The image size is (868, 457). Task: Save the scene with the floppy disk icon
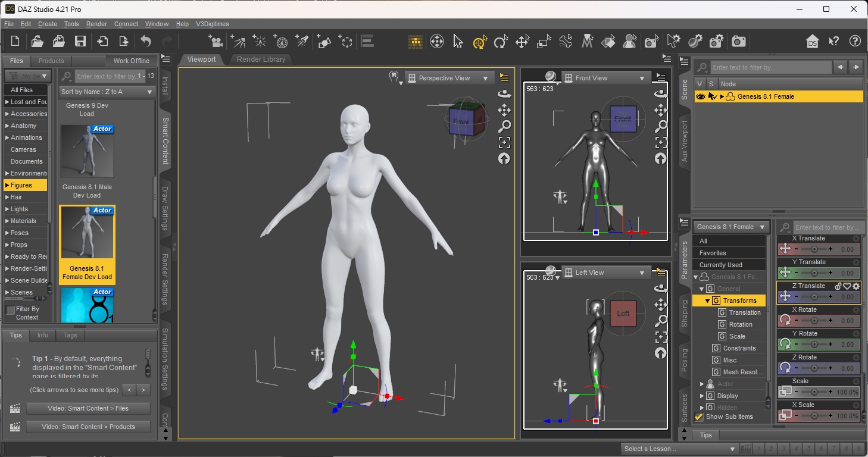pos(80,42)
